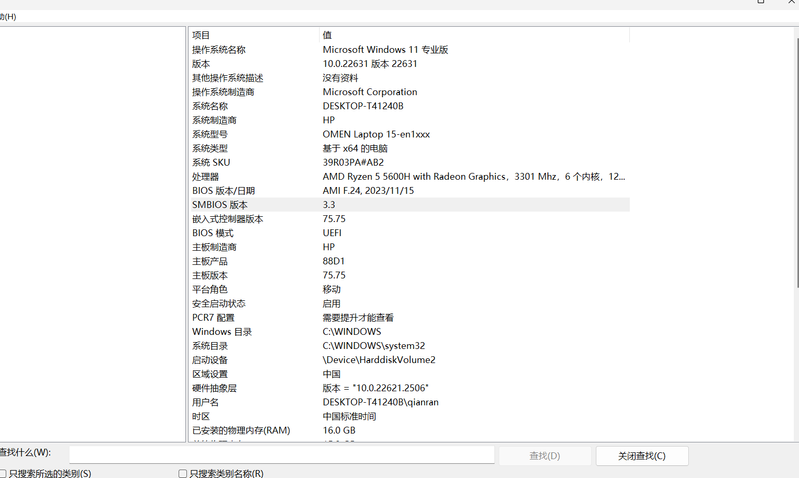
Task: Open the Help (H) menu
Action: pos(8,17)
